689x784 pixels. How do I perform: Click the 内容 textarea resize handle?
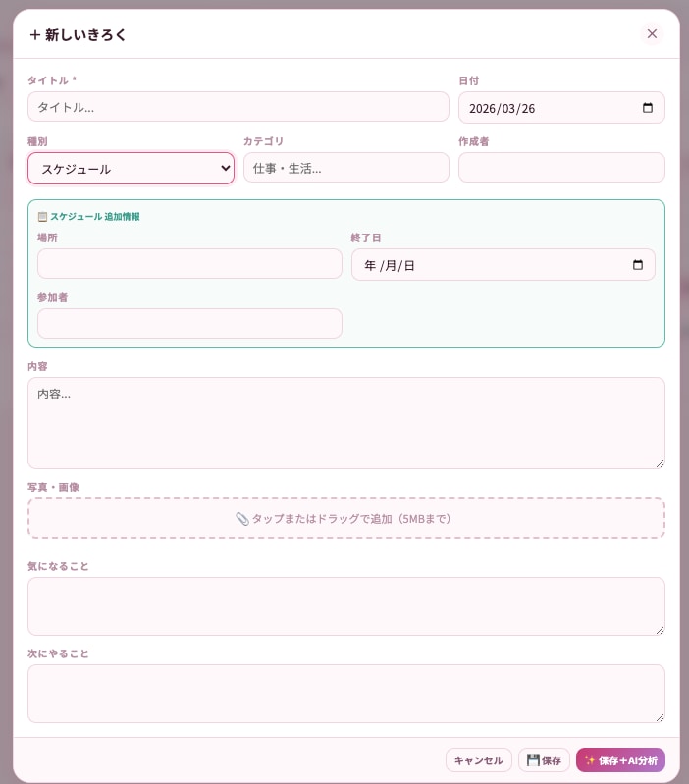660,463
